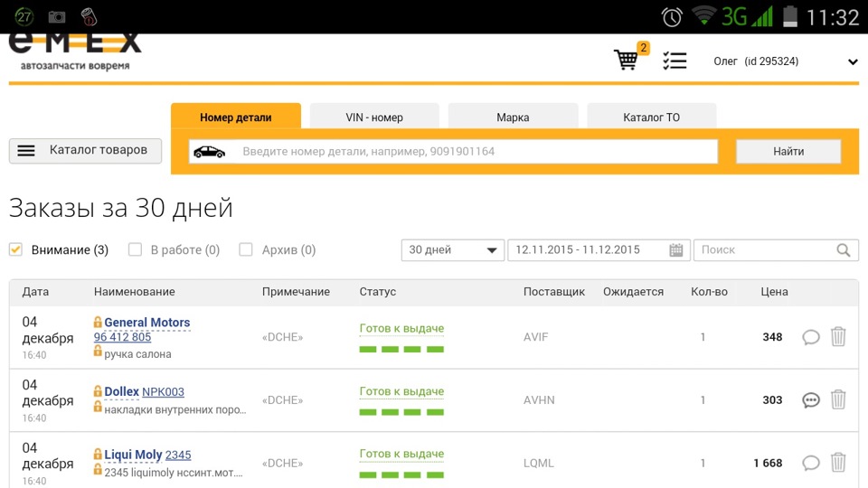Open comment bubble for General Motors row

tap(811, 337)
